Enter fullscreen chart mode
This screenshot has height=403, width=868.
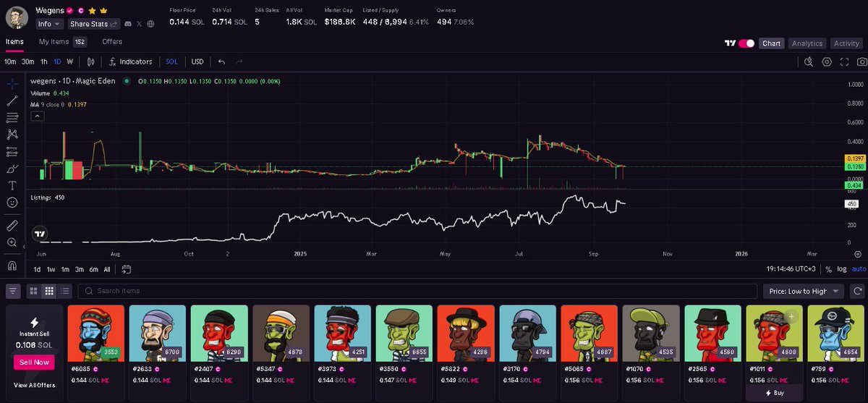point(844,62)
